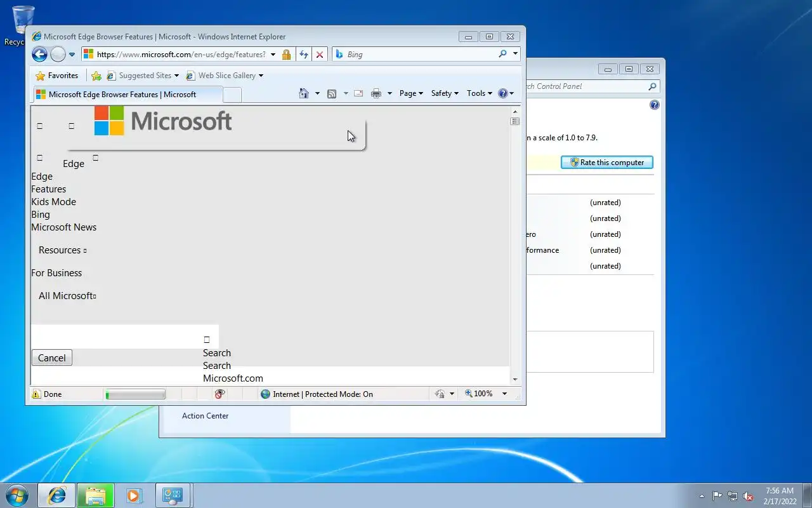
Task: Open a new blank tab
Action: (232, 95)
